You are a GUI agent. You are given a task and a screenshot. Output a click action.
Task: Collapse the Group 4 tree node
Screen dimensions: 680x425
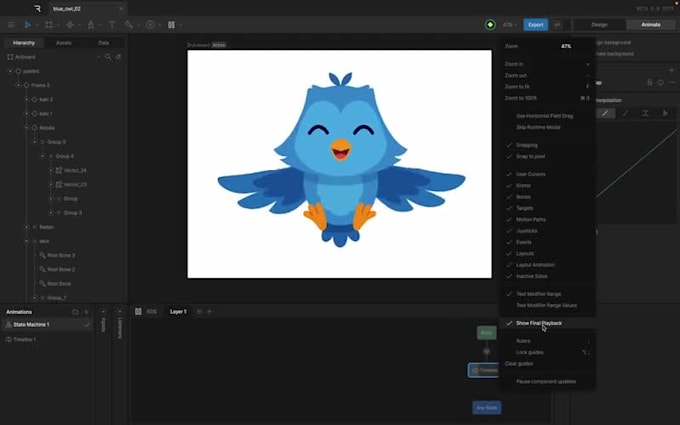(x=43, y=156)
